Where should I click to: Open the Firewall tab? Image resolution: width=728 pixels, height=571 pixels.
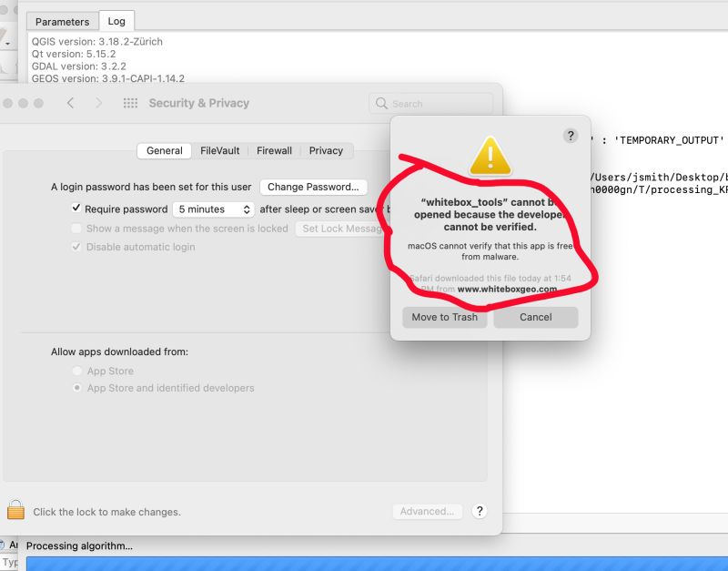tap(274, 150)
